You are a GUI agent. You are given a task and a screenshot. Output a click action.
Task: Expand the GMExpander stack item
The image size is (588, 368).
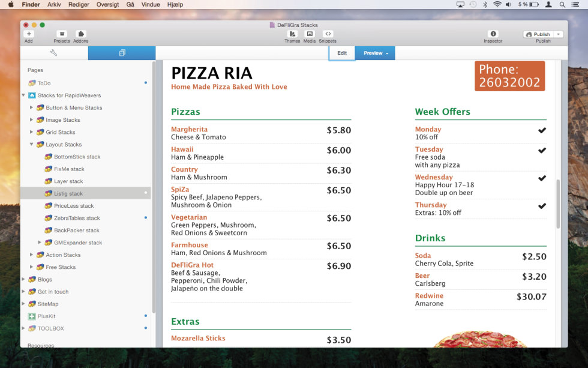(x=40, y=243)
